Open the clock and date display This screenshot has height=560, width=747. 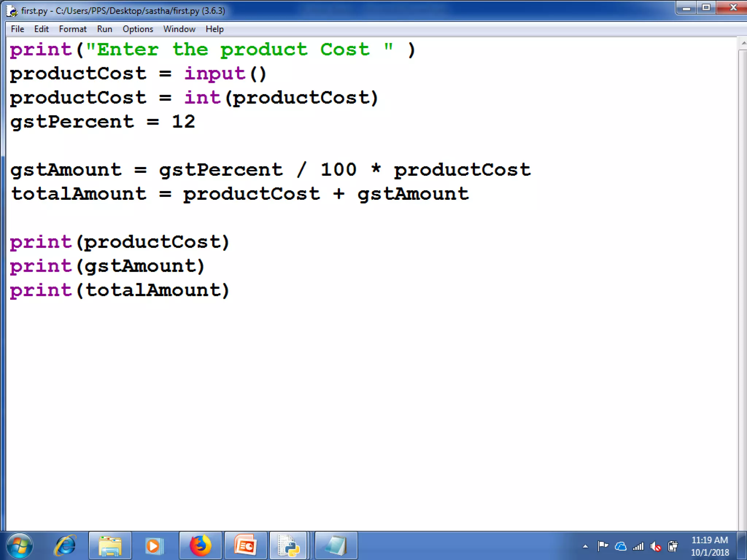709,546
